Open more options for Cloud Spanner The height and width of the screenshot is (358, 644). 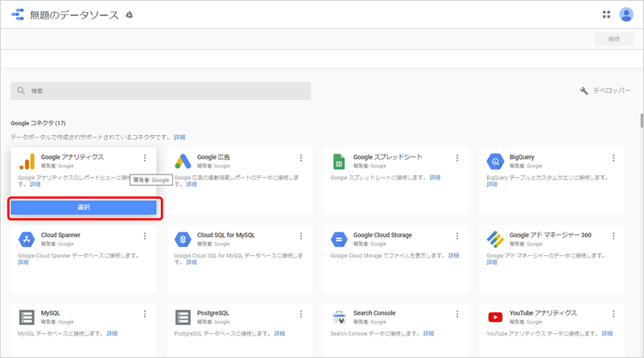[x=145, y=236]
